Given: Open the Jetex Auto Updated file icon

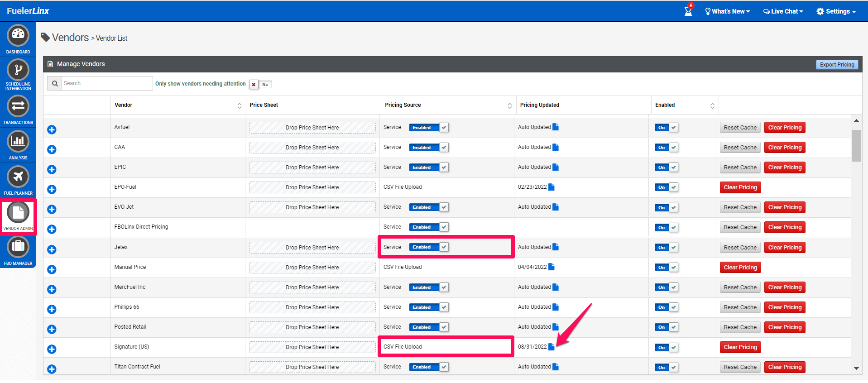Looking at the screenshot, I should pyautogui.click(x=556, y=247).
